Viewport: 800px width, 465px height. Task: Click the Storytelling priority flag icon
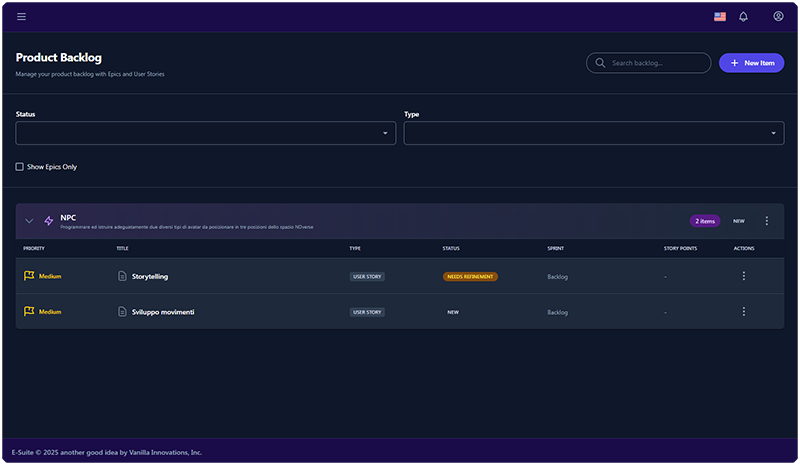(29, 276)
